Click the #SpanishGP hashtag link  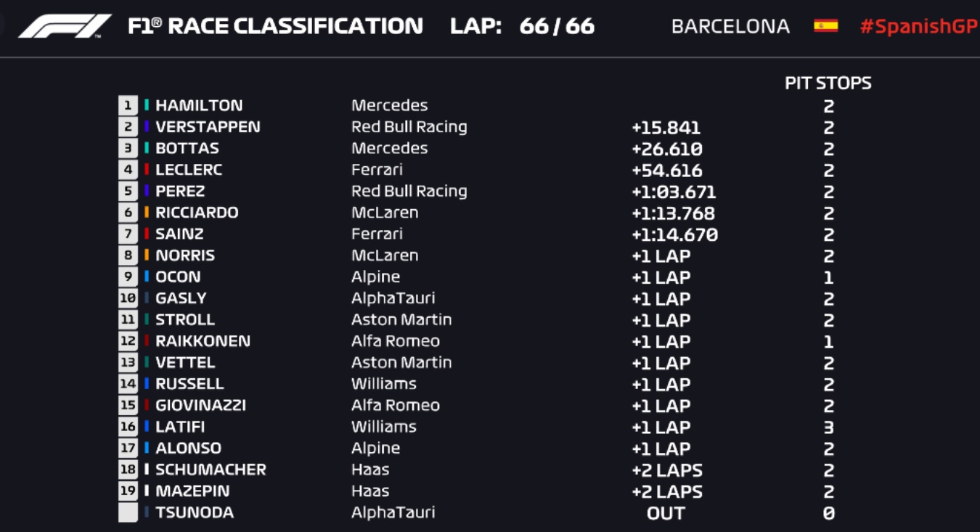tap(919, 27)
